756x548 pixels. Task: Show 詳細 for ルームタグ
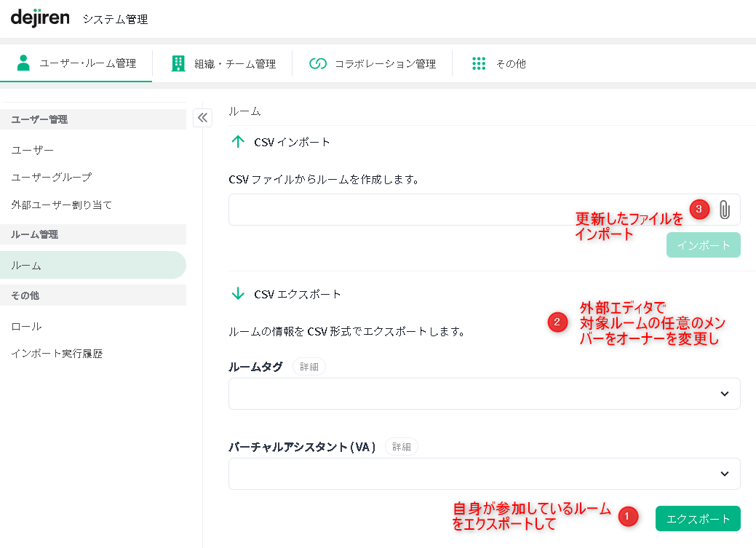coord(309,367)
